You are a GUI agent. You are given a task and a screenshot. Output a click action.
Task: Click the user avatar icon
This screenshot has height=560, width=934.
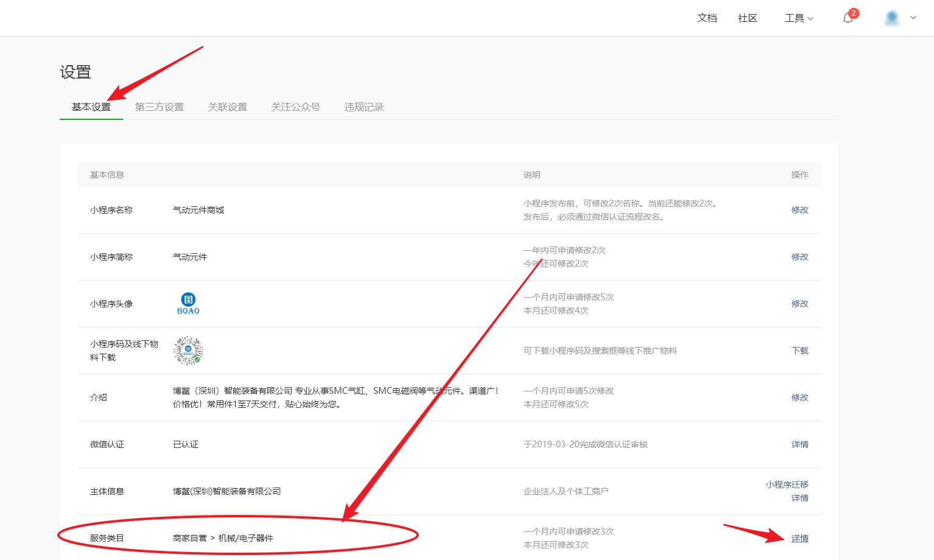point(892,18)
